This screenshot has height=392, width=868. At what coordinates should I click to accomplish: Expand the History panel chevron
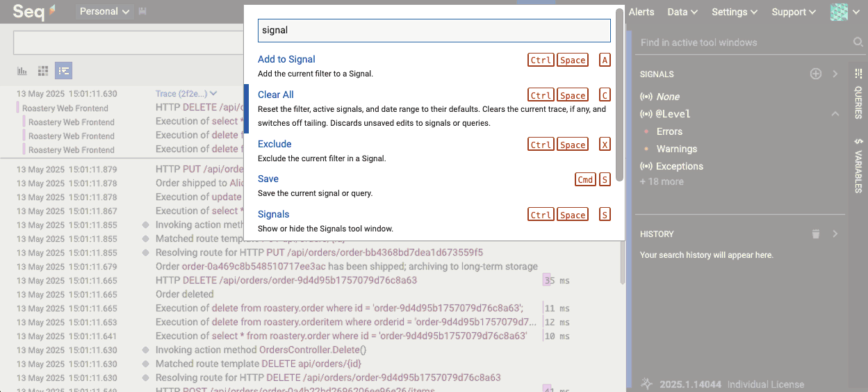point(835,234)
